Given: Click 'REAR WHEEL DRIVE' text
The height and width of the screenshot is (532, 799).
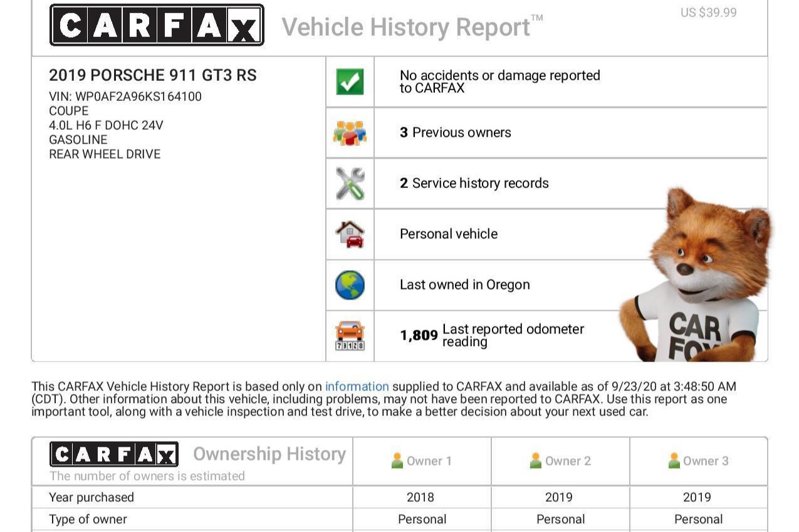Looking at the screenshot, I should coord(105,154).
